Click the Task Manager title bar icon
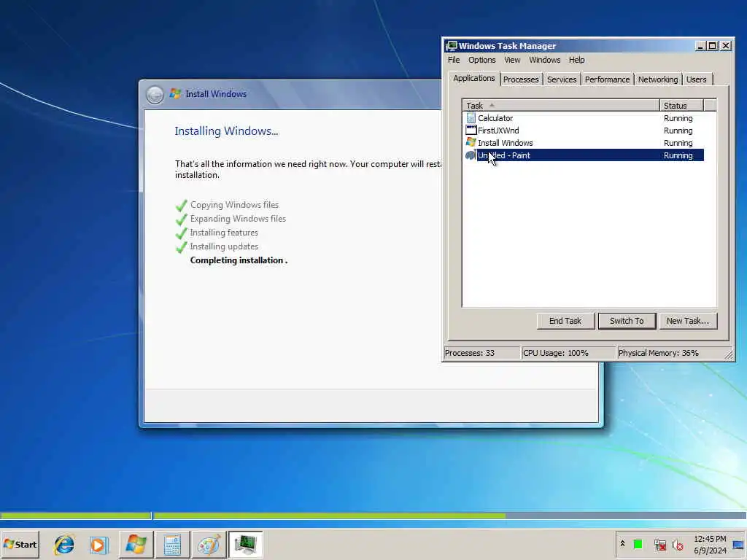 coord(452,46)
